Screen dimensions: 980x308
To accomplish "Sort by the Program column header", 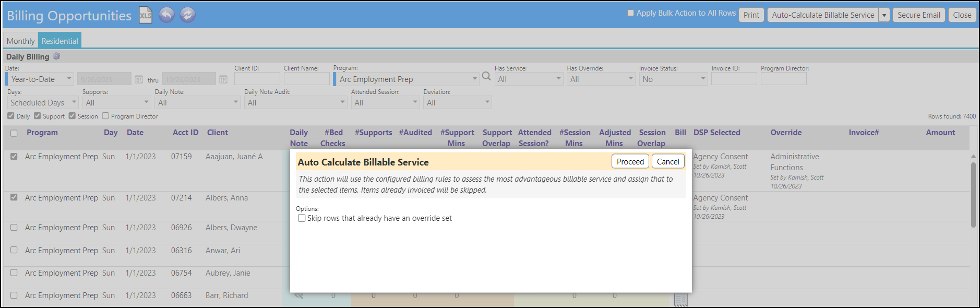I will 42,133.
